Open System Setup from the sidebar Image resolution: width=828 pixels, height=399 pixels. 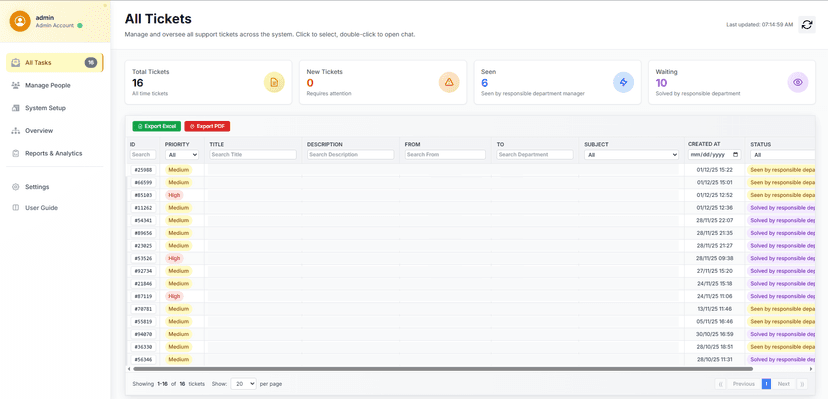pos(54,108)
